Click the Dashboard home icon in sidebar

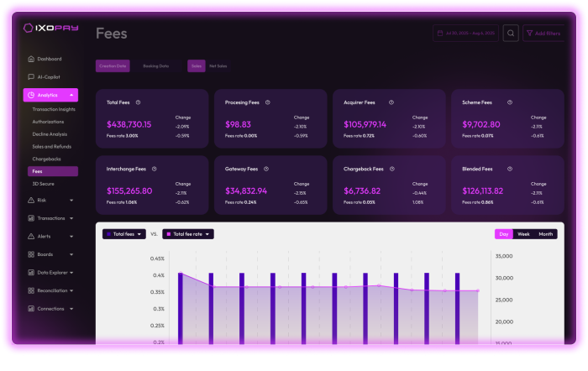(31, 59)
